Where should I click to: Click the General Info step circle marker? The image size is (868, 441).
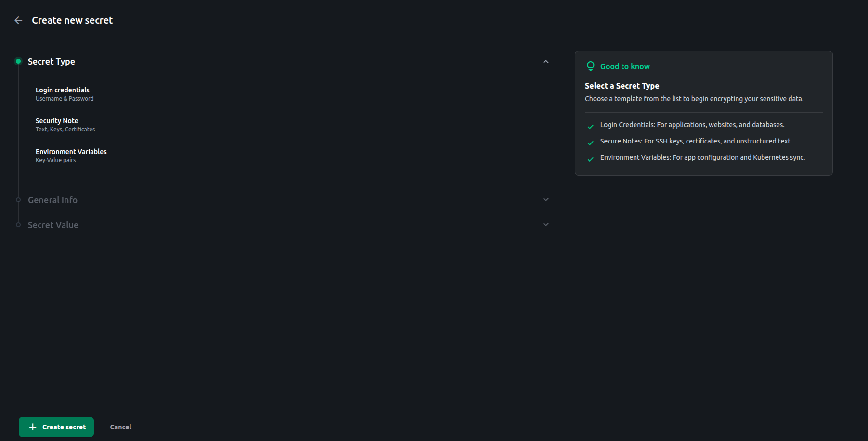tap(18, 200)
